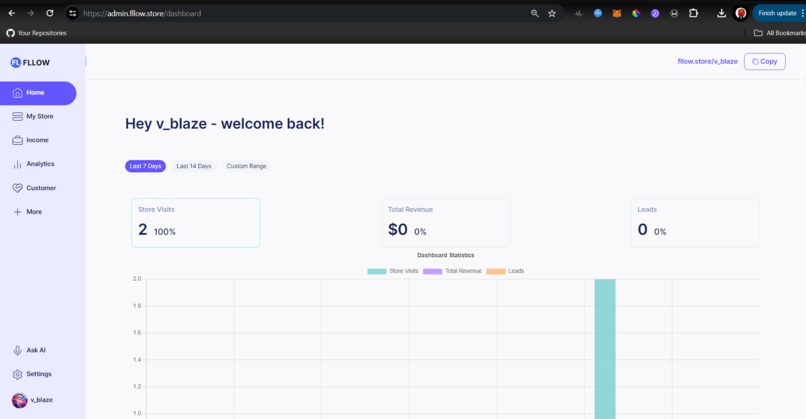Open Home from the sidebar
Image resolution: width=806 pixels, height=419 pixels.
[x=38, y=93]
